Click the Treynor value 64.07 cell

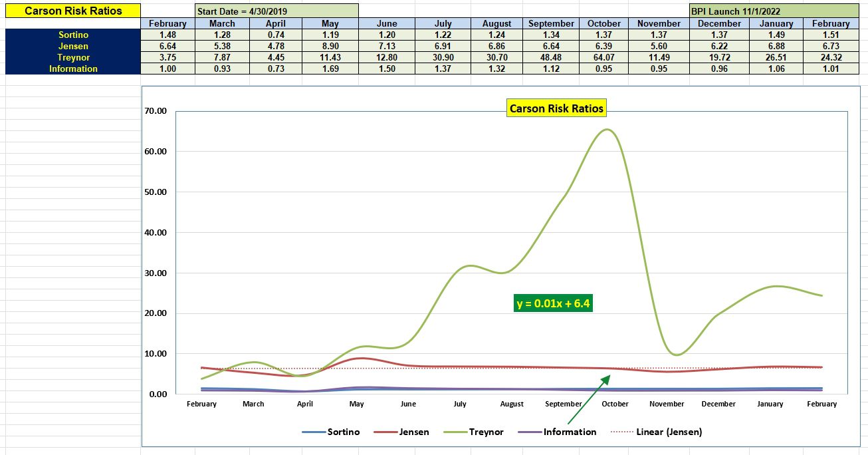point(603,57)
